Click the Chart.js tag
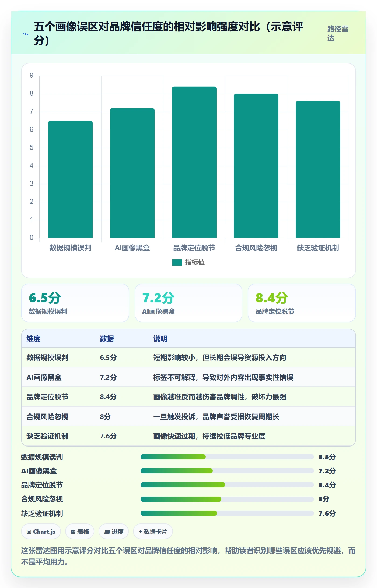 click(41, 532)
